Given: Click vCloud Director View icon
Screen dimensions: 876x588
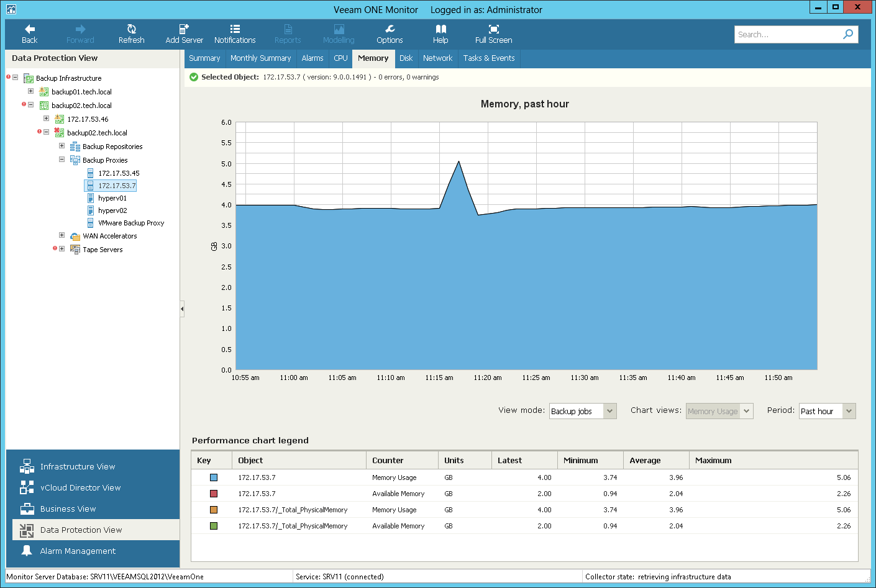Looking at the screenshot, I should (x=27, y=487).
